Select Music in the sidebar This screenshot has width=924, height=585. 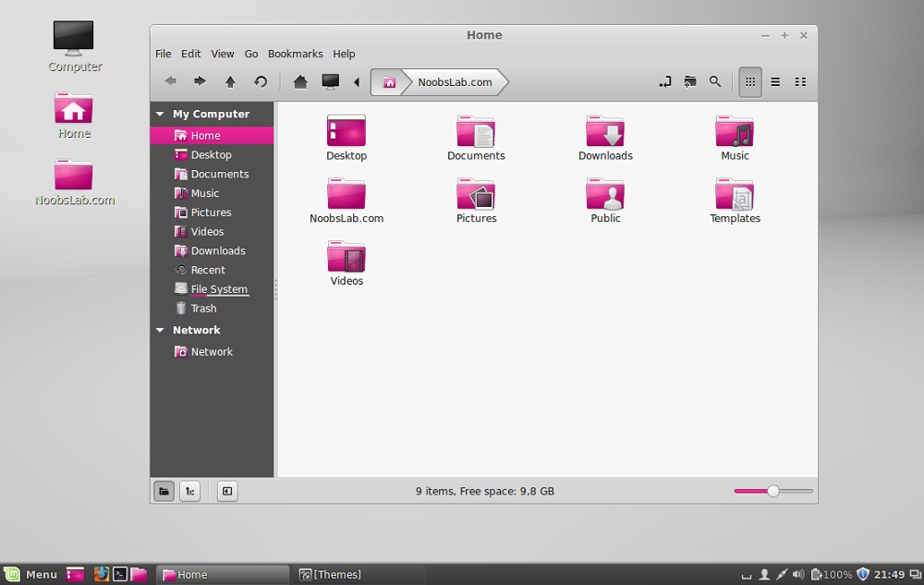click(x=213, y=193)
